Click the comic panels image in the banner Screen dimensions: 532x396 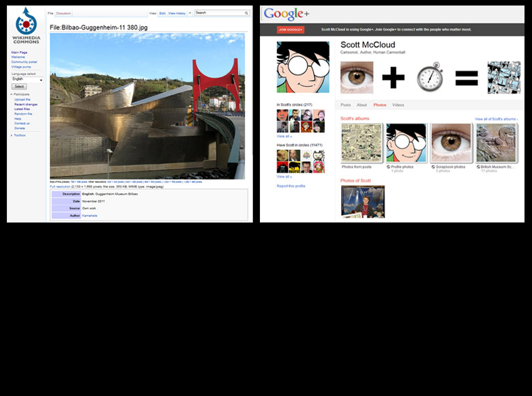coord(503,77)
